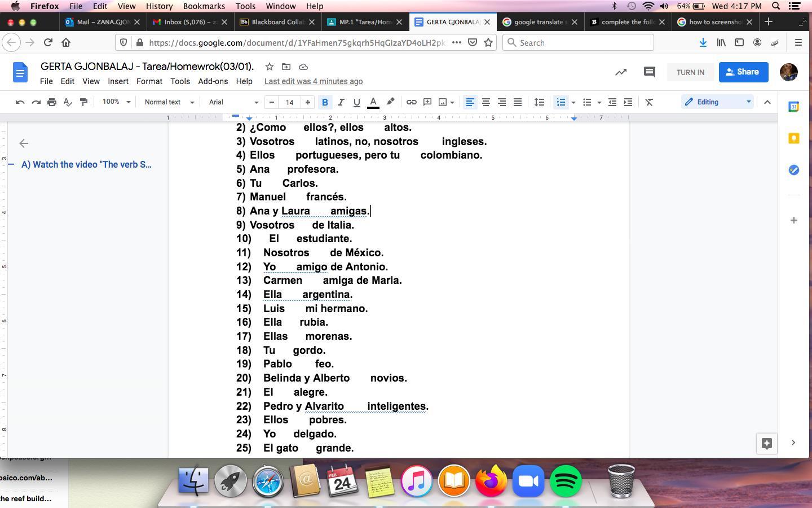Open the Format menu

(x=149, y=81)
